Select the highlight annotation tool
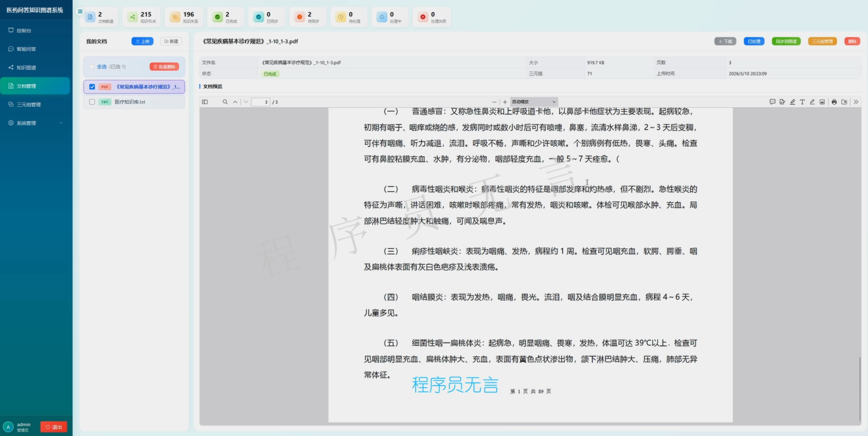This screenshot has height=436, width=868. coord(792,102)
